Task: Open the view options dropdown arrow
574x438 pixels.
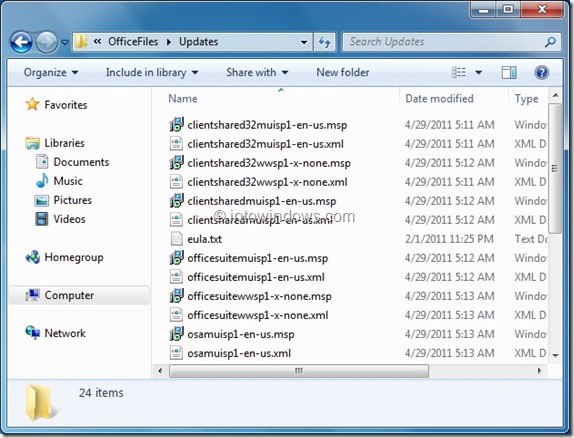Action: click(x=478, y=73)
